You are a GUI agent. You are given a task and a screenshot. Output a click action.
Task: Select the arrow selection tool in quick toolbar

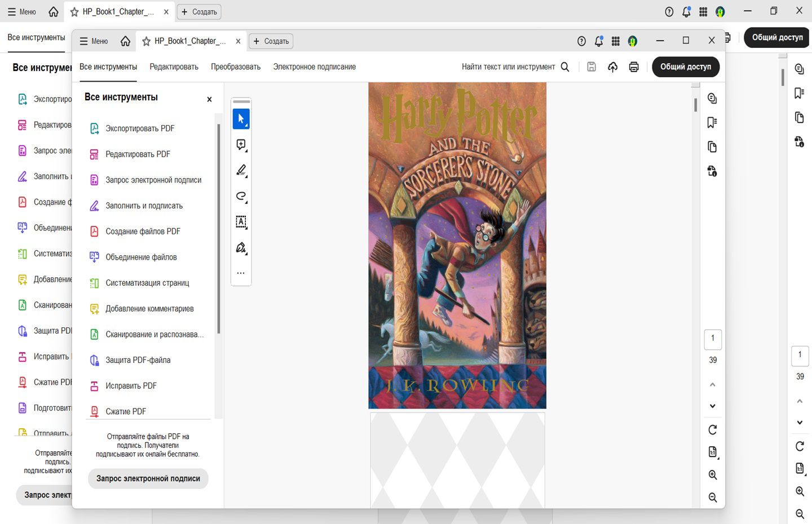click(x=241, y=119)
